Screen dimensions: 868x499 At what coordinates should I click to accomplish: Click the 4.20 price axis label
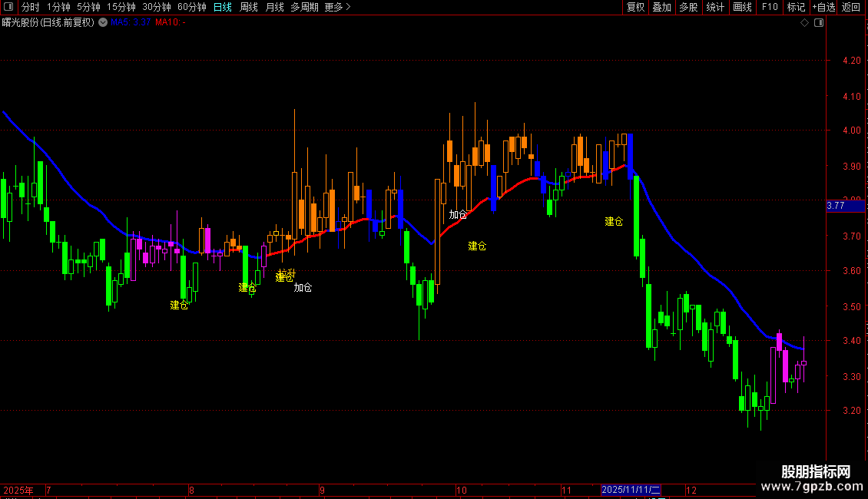852,61
